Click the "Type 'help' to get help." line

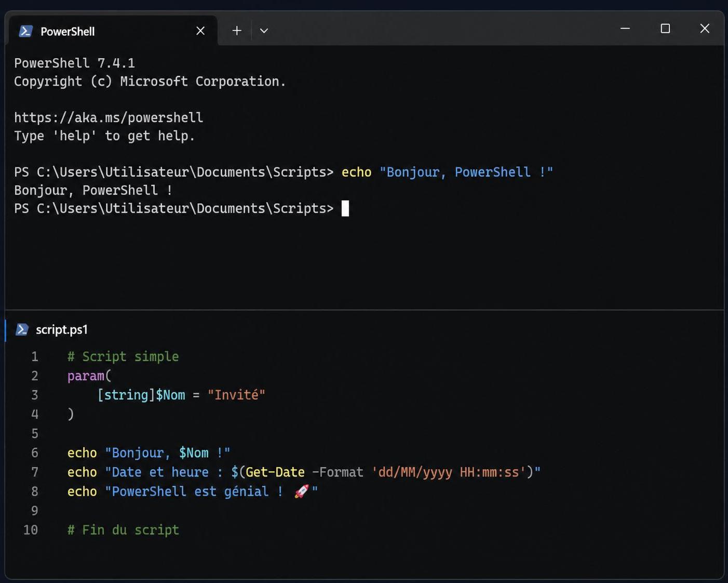104,136
